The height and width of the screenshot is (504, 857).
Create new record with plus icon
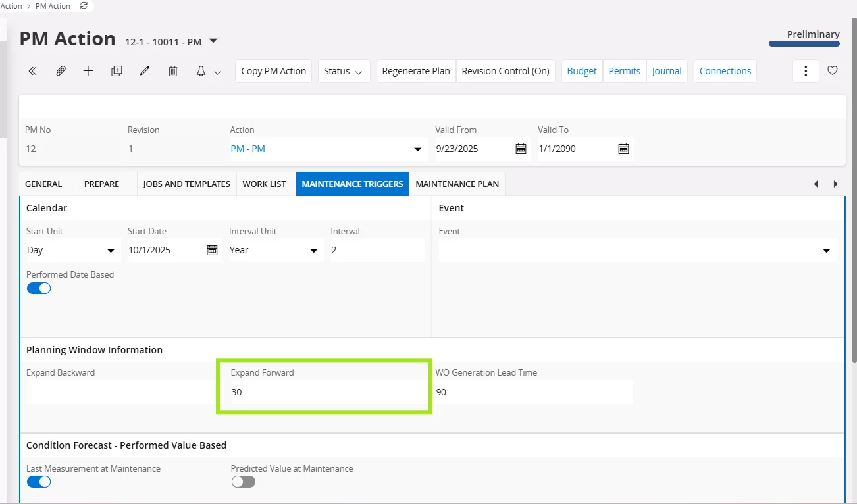(88, 71)
